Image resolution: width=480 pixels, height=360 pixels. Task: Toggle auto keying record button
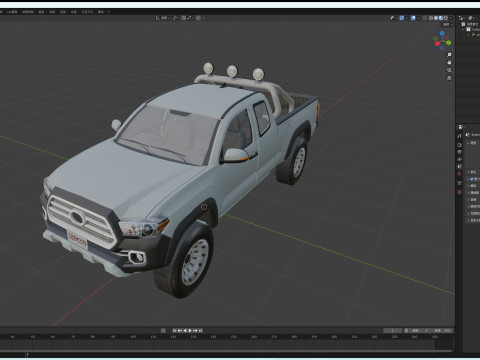tap(163, 330)
